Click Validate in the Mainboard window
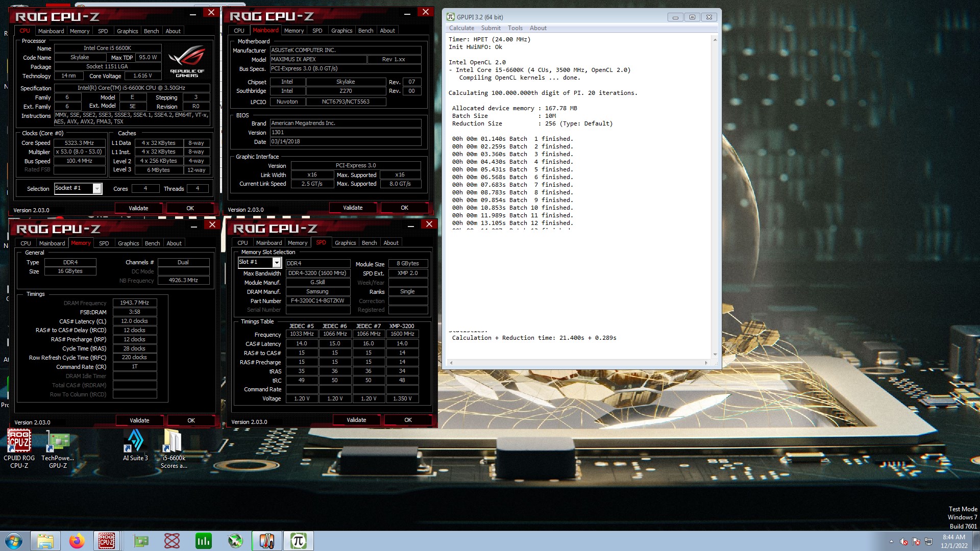This screenshot has height=551, width=980. 353,208
